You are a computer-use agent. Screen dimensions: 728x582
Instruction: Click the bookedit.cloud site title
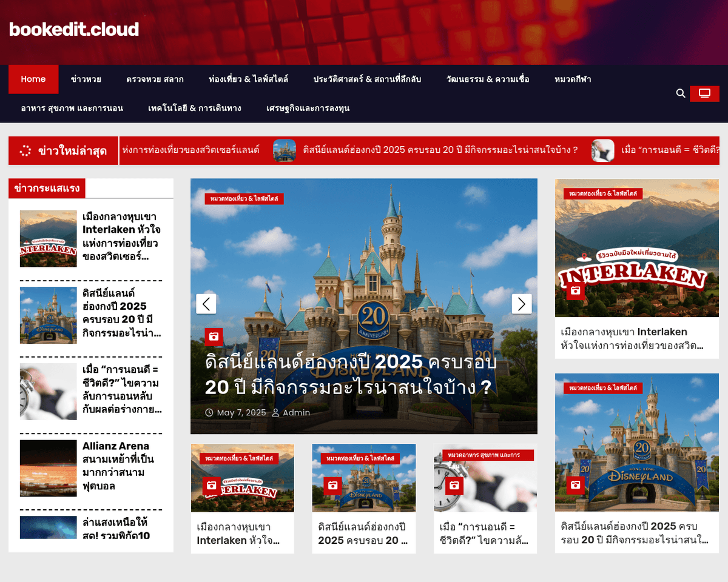[x=74, y=29]
